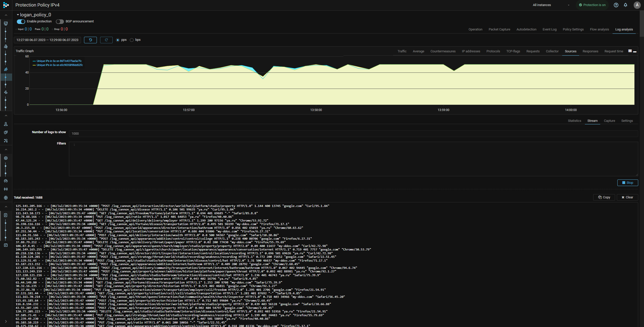Click the notification bell icon

click(x=625, y=5)
